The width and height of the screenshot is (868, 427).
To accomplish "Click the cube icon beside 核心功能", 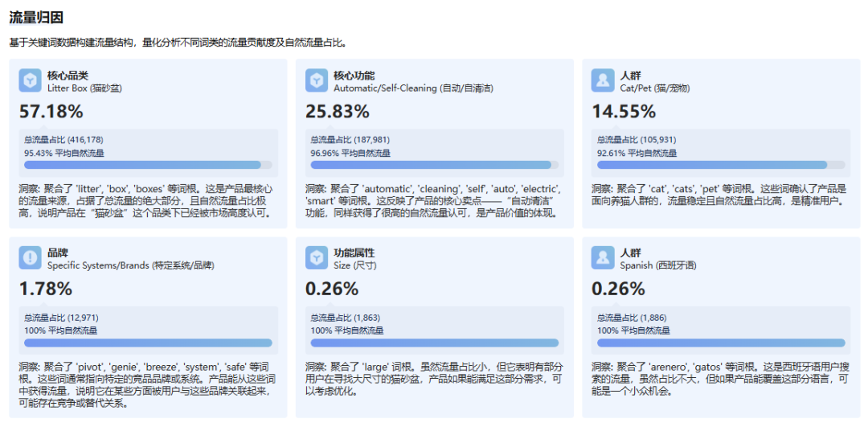I will [x=317, y=80].
